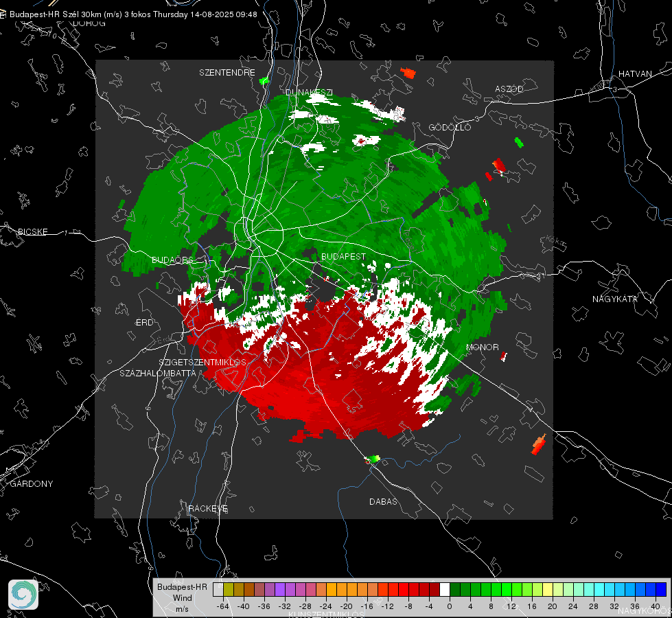This screenshot has width=672, height=618.
Task: Click the DOROG town label
Action: tap(89, 23)
